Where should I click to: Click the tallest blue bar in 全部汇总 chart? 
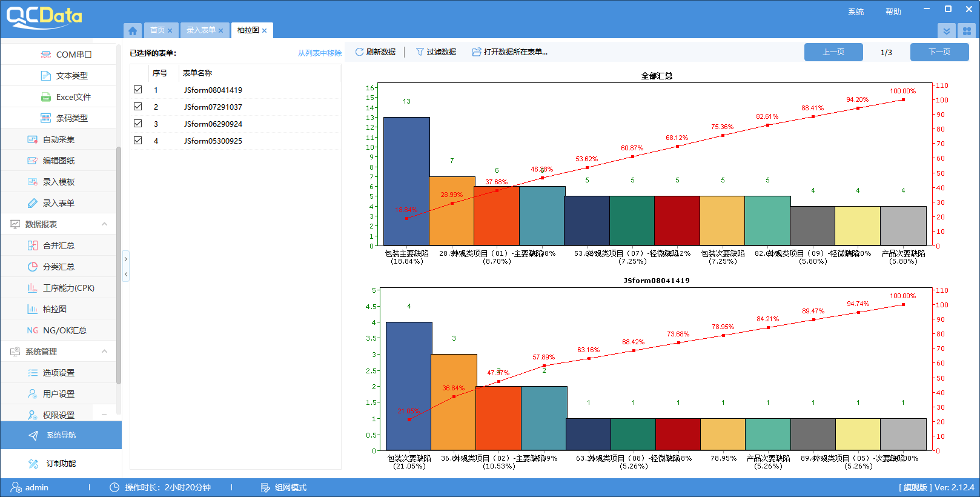click(x=406, y=181)
